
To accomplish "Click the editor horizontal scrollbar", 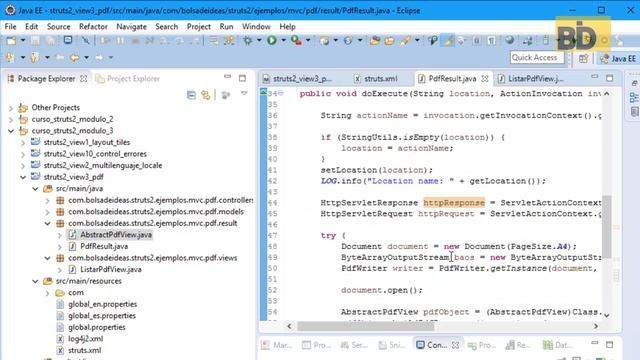I will (x=366, y=326).
